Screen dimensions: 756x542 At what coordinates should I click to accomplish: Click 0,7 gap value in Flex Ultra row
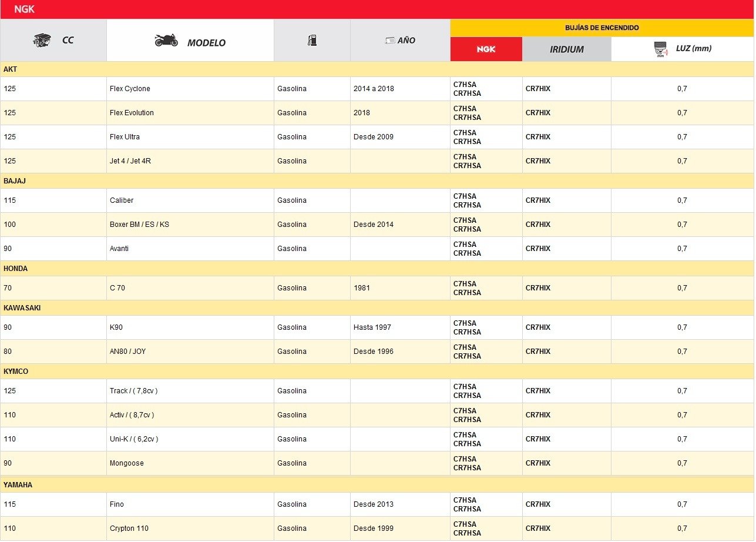(x=682, y=137)
